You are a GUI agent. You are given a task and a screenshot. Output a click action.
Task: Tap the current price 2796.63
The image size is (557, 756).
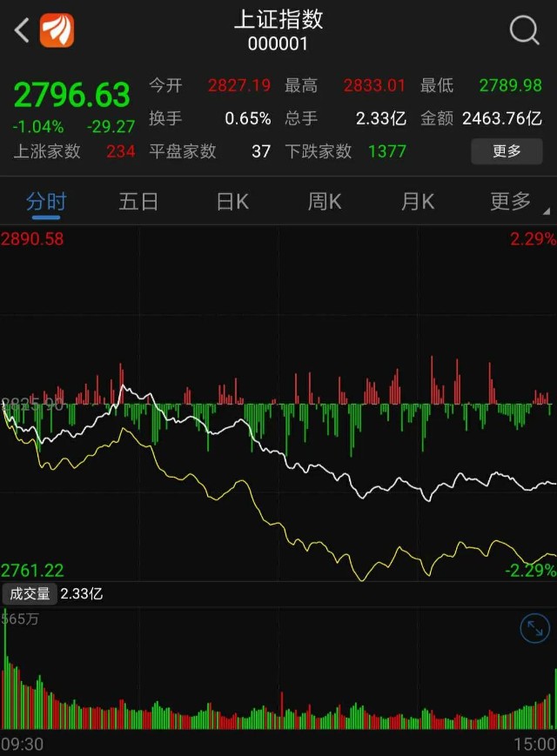71,94
